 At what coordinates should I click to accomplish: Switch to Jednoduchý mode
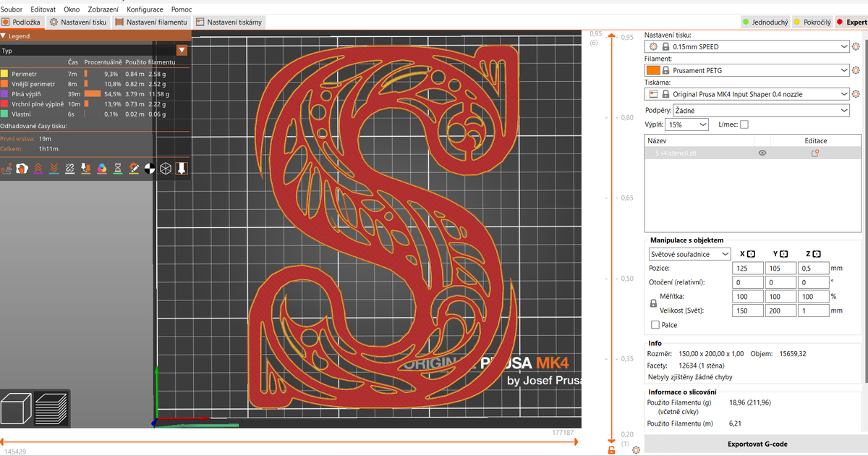(769, 22)
